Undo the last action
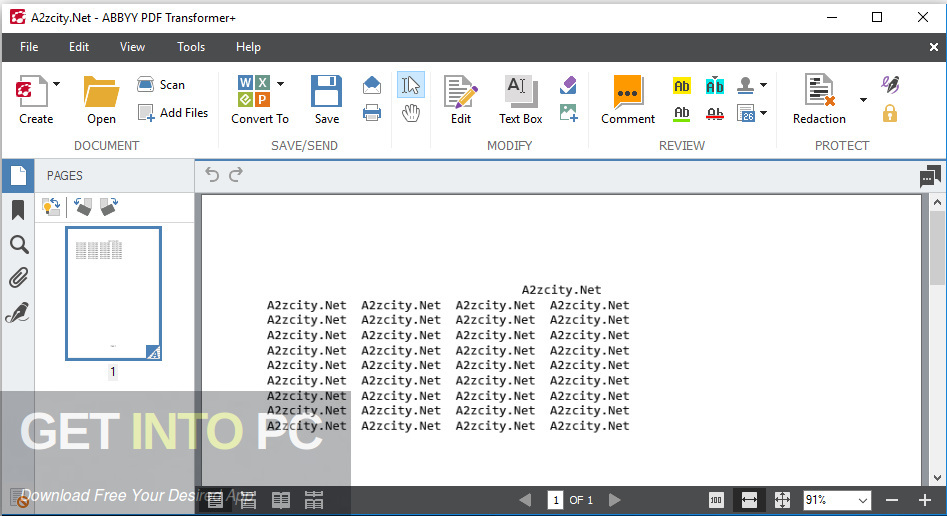 [x=212, y=175]
